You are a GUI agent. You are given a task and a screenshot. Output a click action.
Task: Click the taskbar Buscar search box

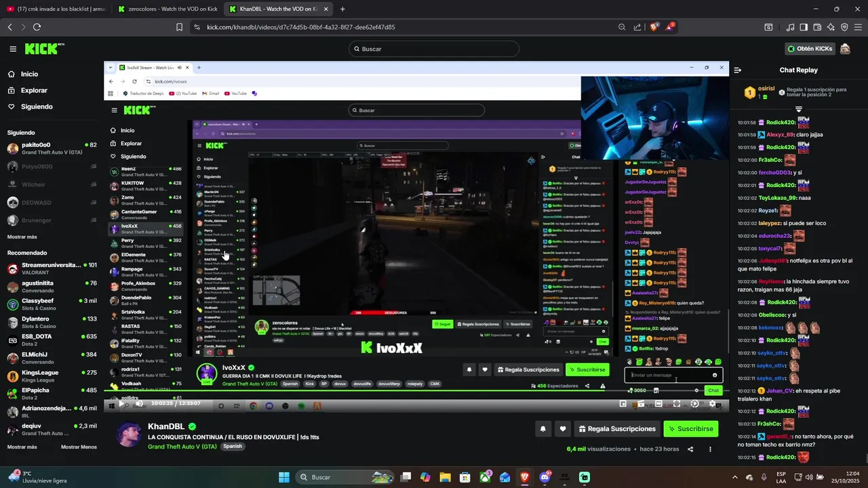click(x=344, y=477)
